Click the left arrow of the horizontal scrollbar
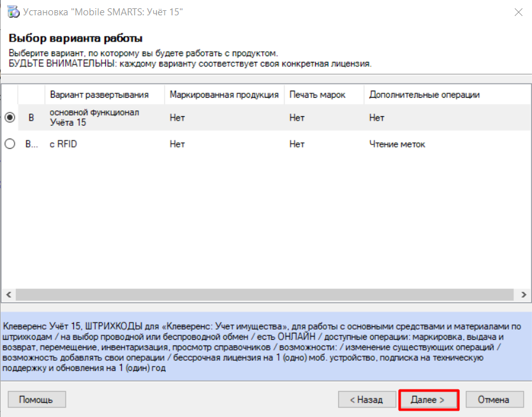The width and height of the screenshot is (532, 417). [8, 295]
